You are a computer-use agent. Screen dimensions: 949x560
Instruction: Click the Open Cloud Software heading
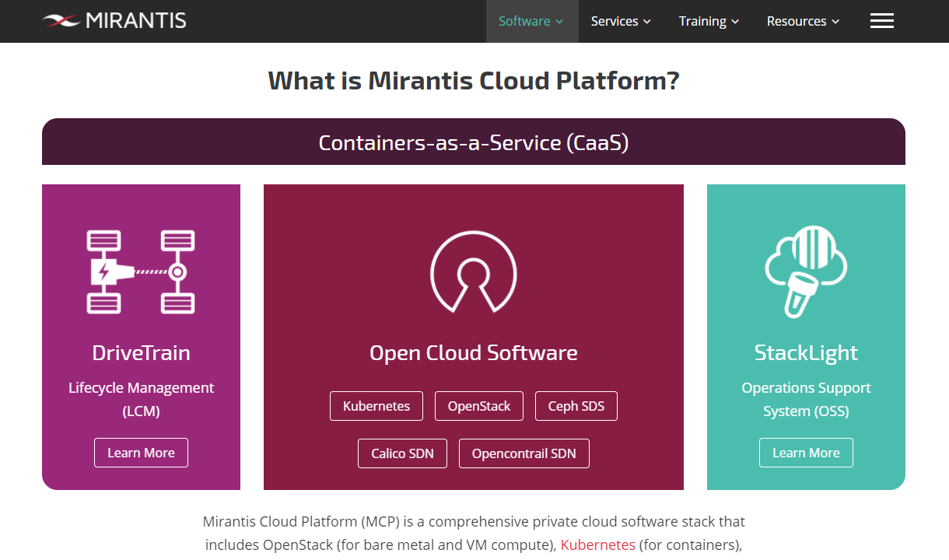[474, 353]
